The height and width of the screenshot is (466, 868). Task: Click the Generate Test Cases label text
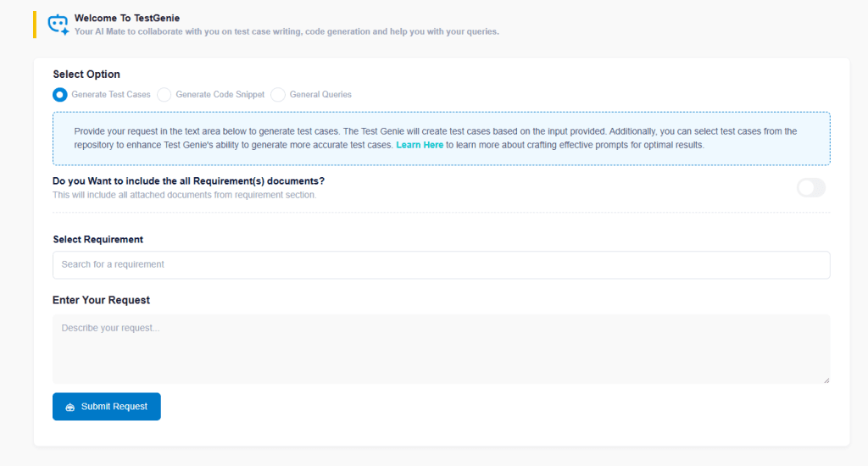tap(111, 95)
